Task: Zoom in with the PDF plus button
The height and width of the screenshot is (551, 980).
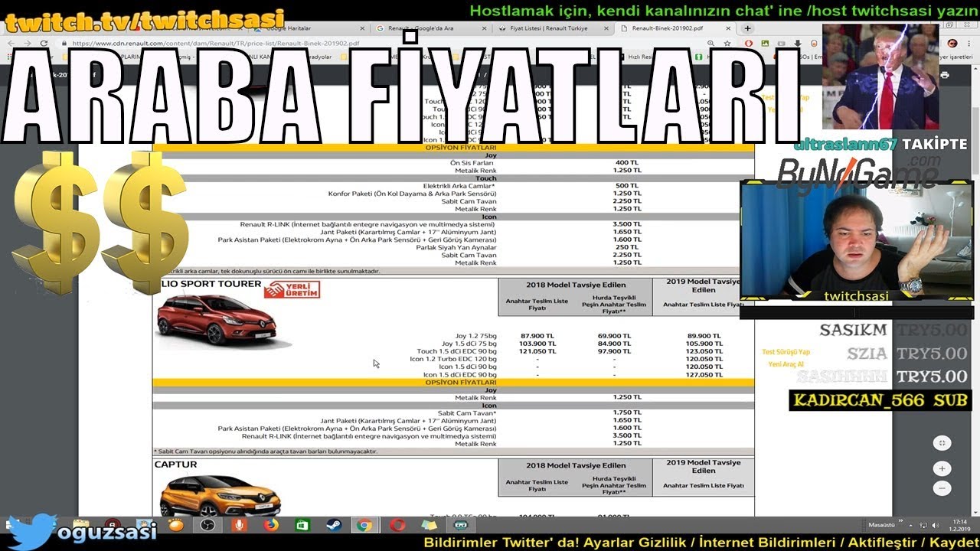Action: point(942,468)
